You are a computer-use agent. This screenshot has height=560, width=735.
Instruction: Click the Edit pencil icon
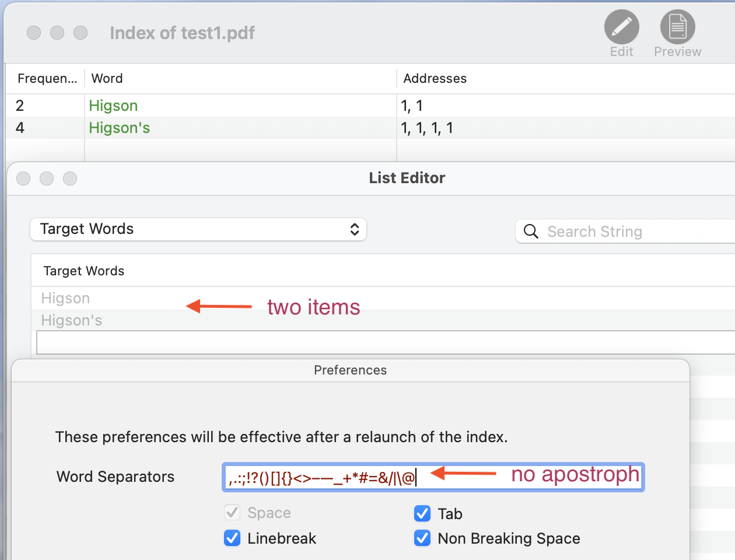tap(621, 27)
